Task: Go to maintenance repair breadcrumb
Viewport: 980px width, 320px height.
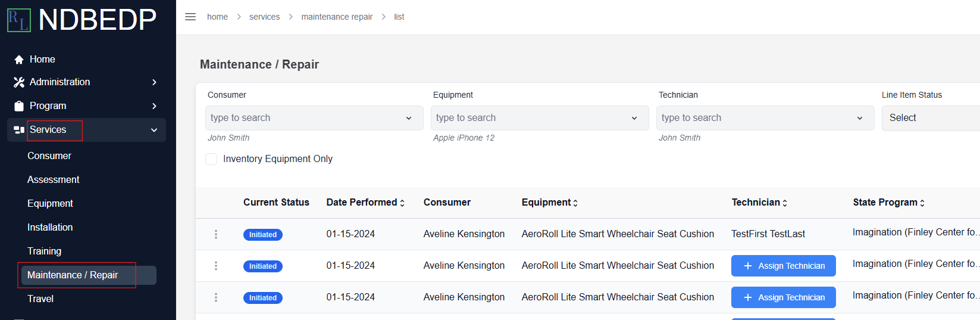Action: tap(337, 17)
